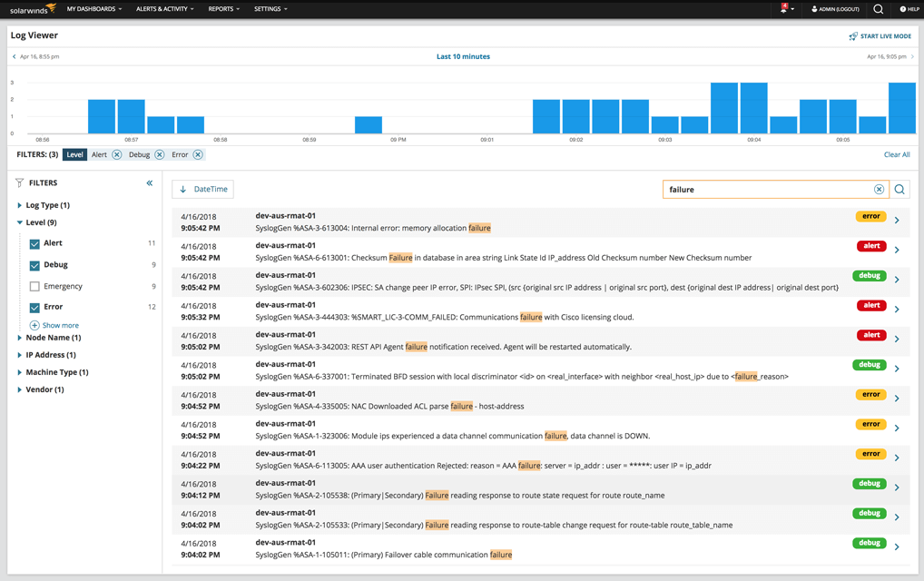Open details of IPSEC SA change entry
The width and height of the screenshot is (924, 581).
tap(897, 280)
